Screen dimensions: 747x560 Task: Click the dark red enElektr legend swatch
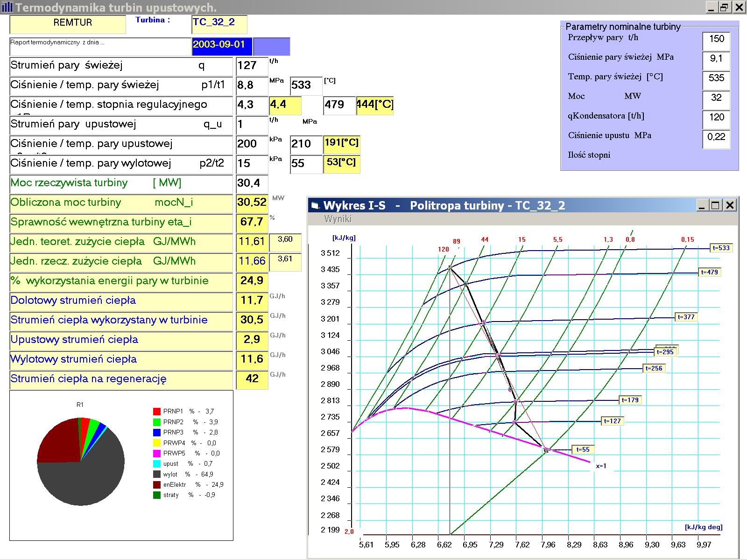coord(157,484)
